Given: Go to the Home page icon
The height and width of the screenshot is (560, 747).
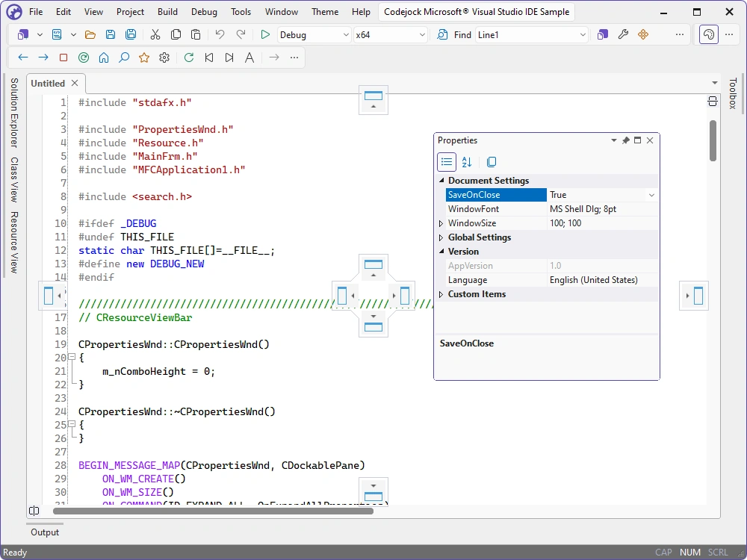Looking at the screenshot, I should click(x=104, y=57).
